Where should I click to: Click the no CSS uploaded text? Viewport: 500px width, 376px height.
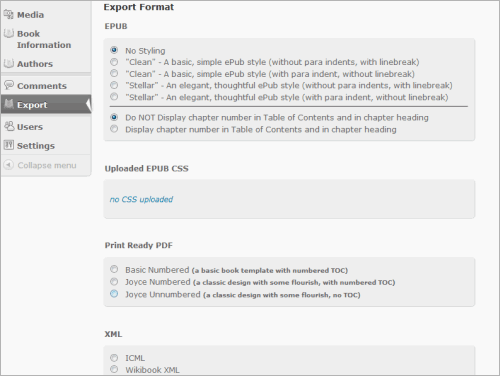(x=141, y=199)
